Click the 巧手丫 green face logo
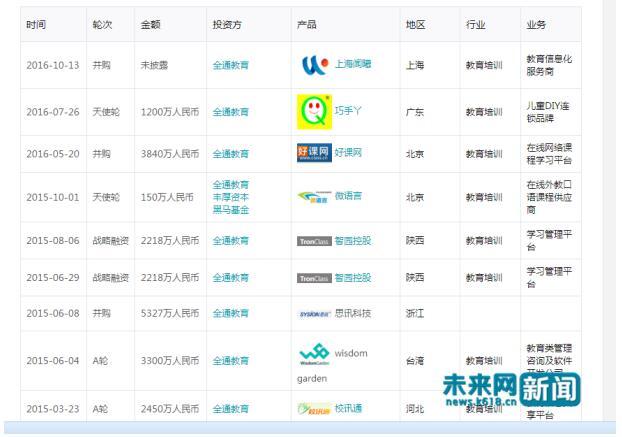Image resolution: width=622 pixels, height=437 pixels. 314,112
